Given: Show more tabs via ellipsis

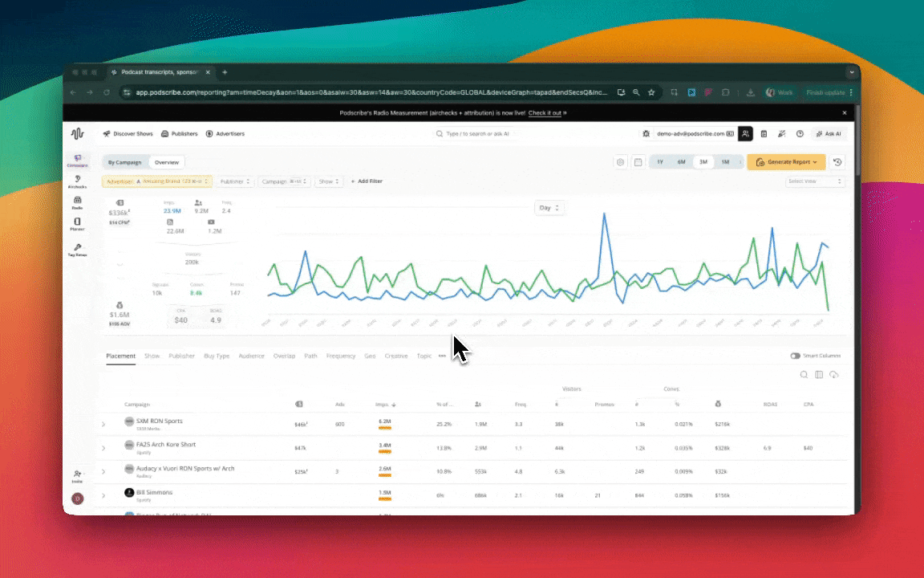Looking at the screenshot, I should 442,356.
